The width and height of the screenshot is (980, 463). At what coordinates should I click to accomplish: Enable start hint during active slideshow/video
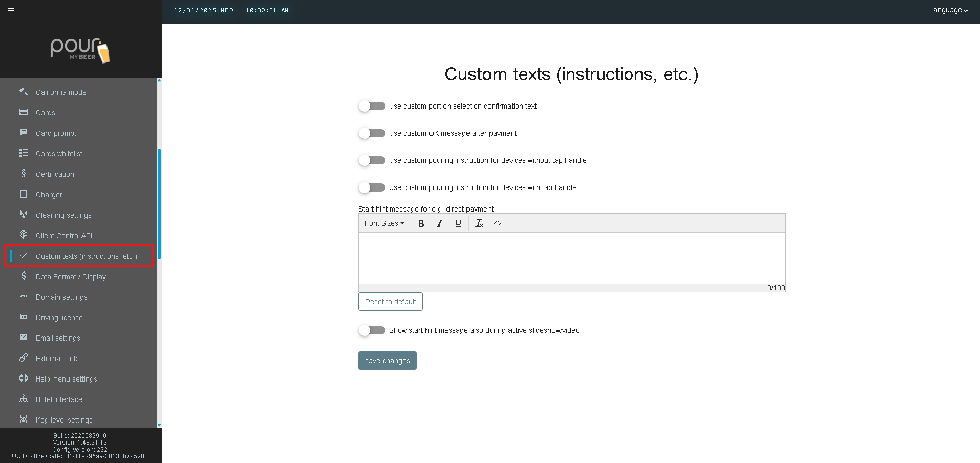click(372, 330)
